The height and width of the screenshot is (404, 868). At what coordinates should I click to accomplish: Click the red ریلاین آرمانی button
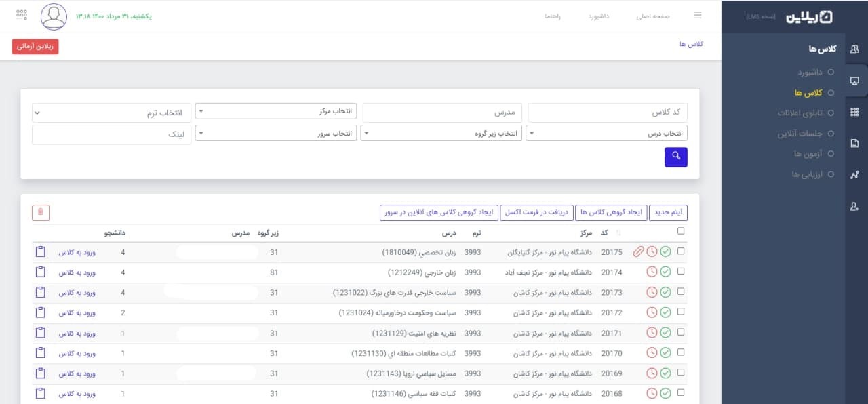35,46
